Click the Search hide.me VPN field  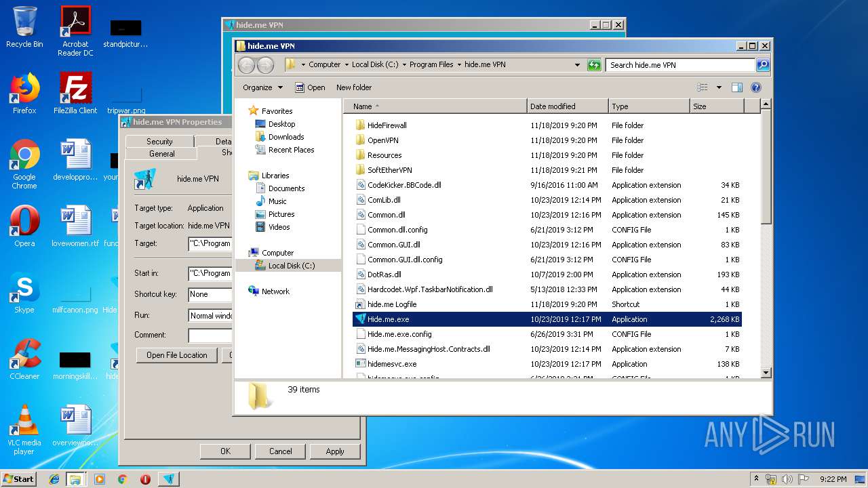(680, 65)
